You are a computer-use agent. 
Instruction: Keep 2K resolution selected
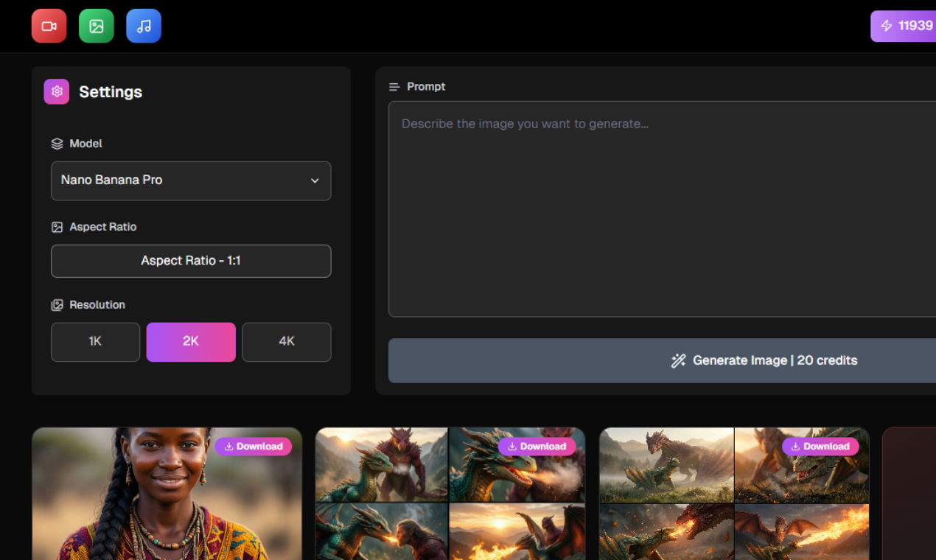[x=190, y=341]
